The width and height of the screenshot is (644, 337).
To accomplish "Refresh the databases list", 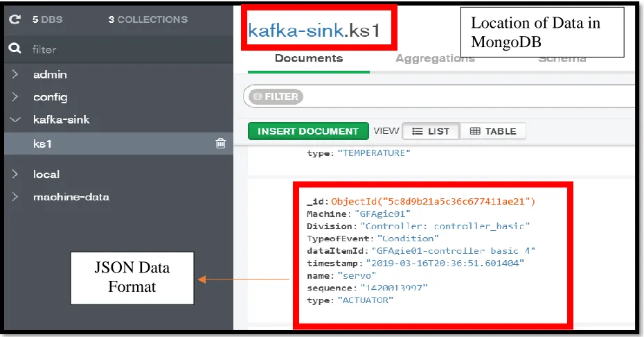I will [x=15, y=19].
